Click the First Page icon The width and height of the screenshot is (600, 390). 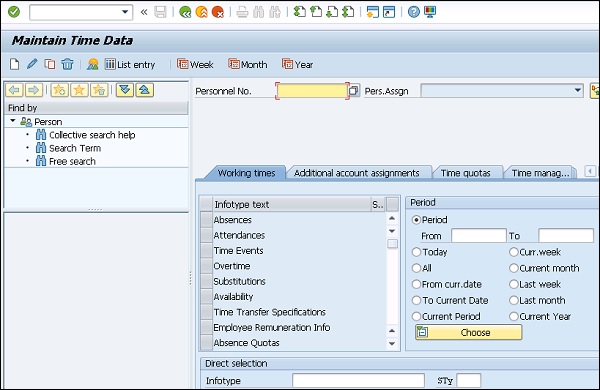coord(300,12)
